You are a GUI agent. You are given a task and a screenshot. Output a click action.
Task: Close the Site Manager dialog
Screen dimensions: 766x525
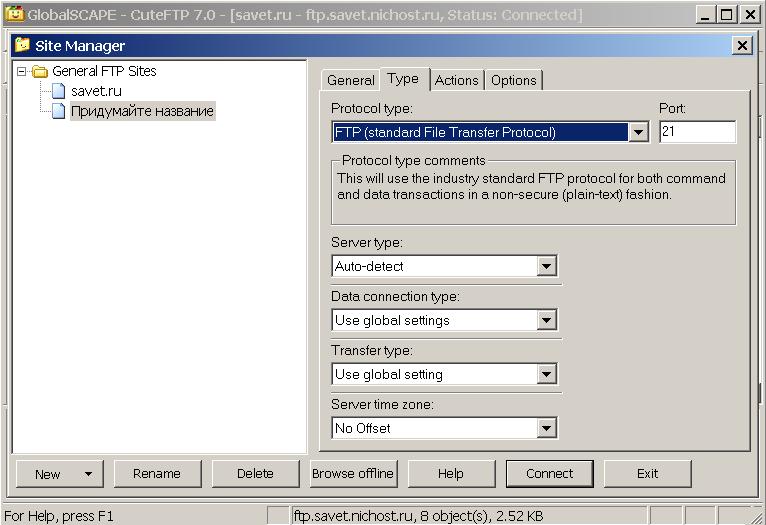point(742,46)
